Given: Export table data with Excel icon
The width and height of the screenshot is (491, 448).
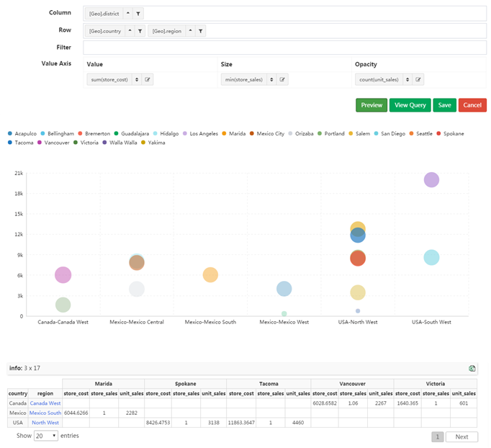Looking at the screenshot, I should click(472, 368).
